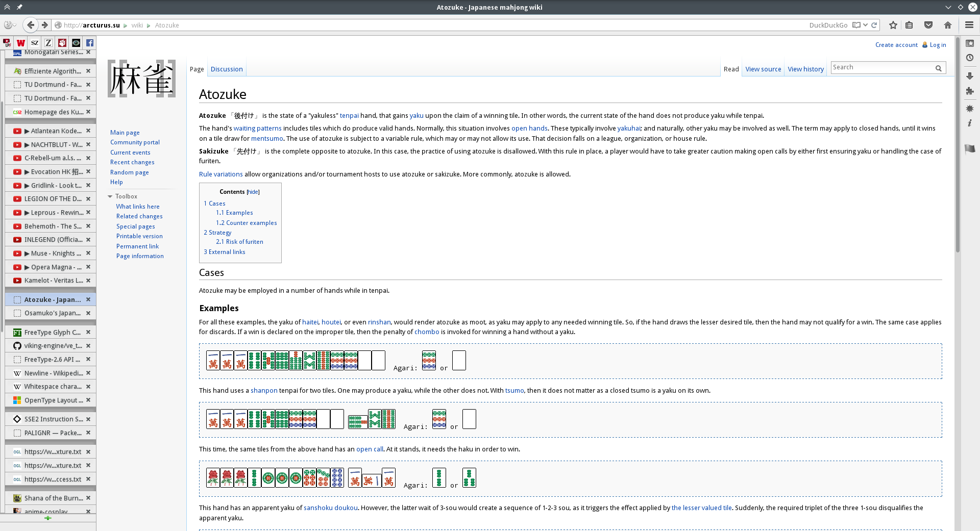Image resolution: width=980 pixels, height=531 pixels.
Task: Go forward to the next page
Action: [x=45, y=25]
